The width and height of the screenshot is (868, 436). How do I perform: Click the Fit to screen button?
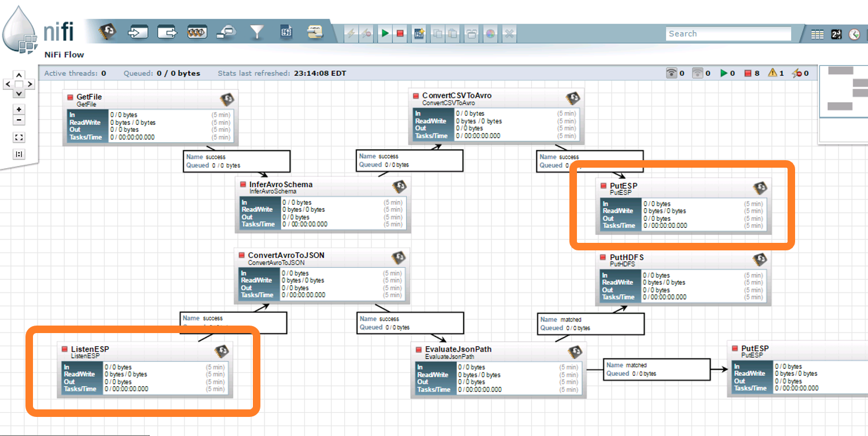pos(19,138)
